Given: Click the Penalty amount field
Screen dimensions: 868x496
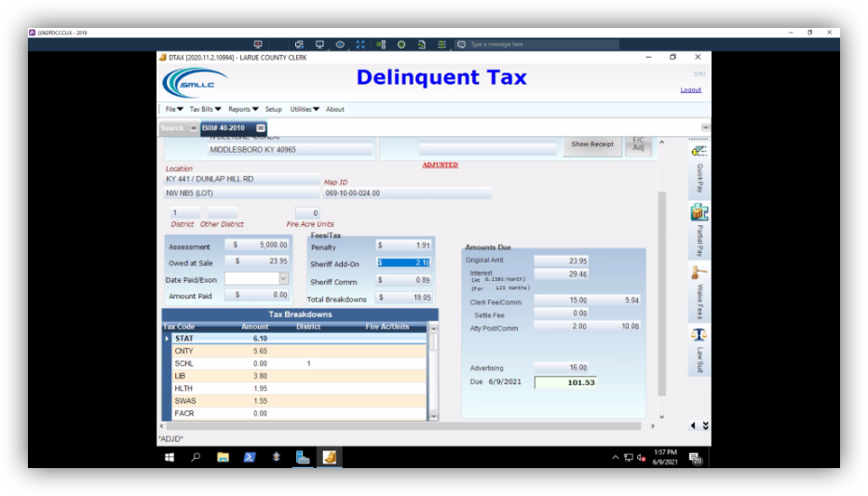Looking at the screenshot, I should [x=403, y=246].
